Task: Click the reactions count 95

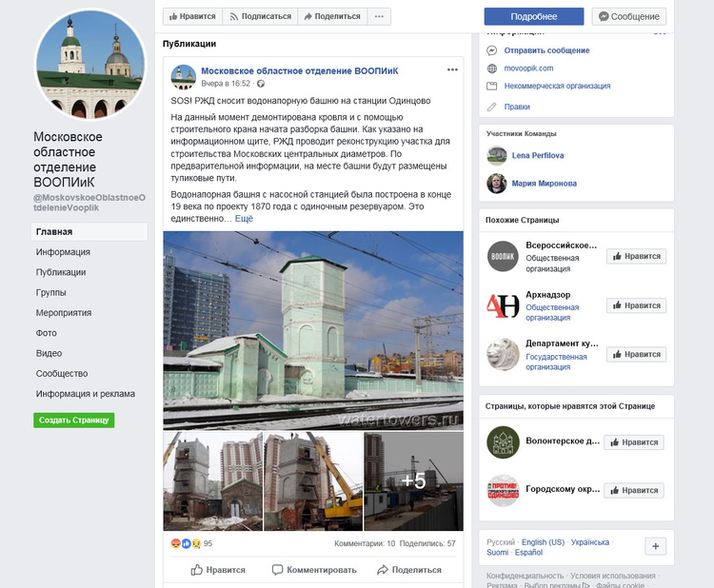Action: pos(208,543)
